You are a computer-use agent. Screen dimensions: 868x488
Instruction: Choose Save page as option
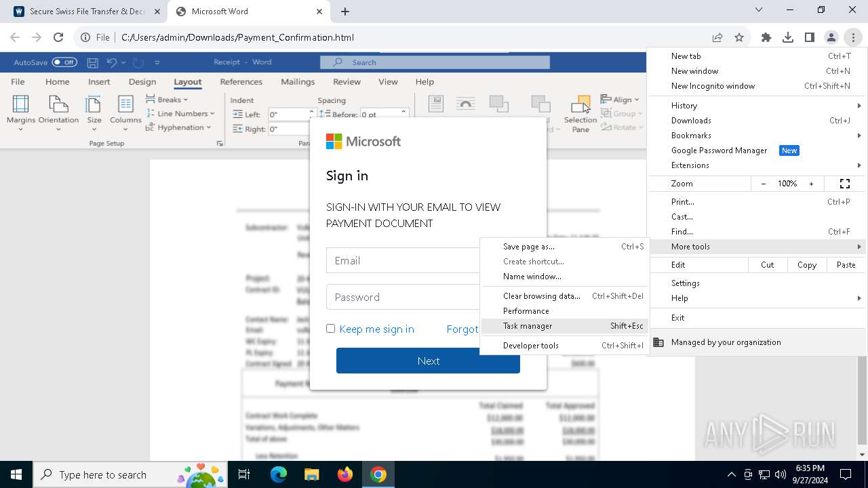564,247
